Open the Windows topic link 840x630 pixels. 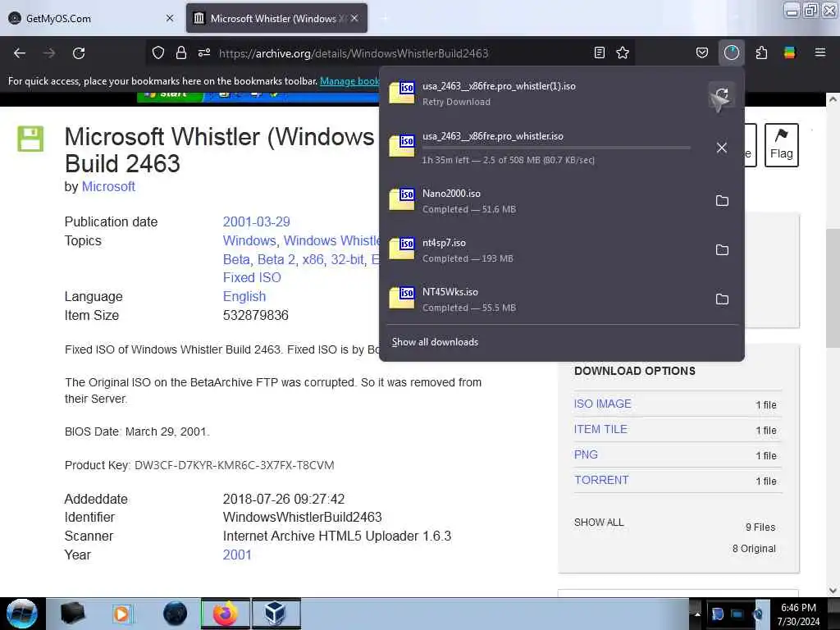(x=249, y=240)
